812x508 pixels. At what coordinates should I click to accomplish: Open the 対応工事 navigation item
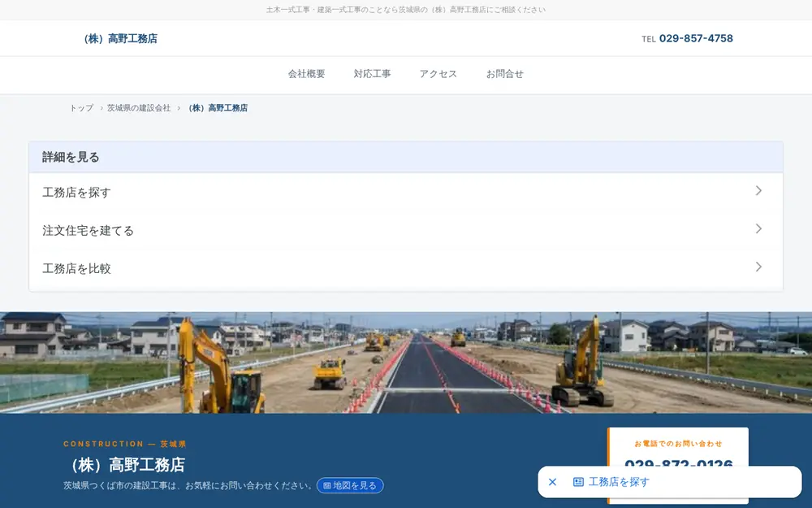(x=373, y=74)
